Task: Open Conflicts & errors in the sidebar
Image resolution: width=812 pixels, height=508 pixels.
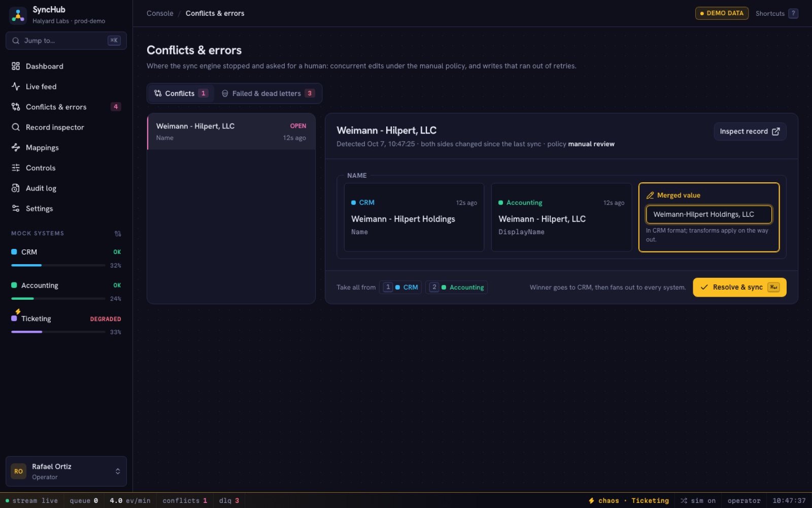Action: pos(66,107)
